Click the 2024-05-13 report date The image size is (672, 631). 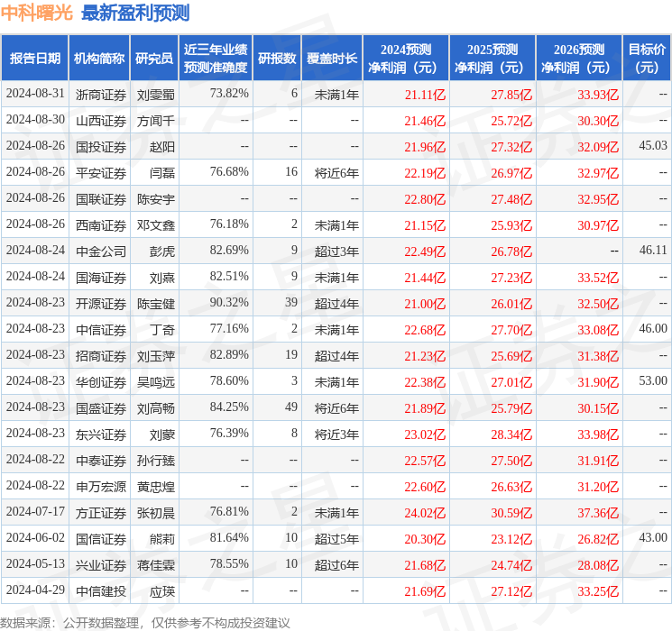click(x=35, y=563)
